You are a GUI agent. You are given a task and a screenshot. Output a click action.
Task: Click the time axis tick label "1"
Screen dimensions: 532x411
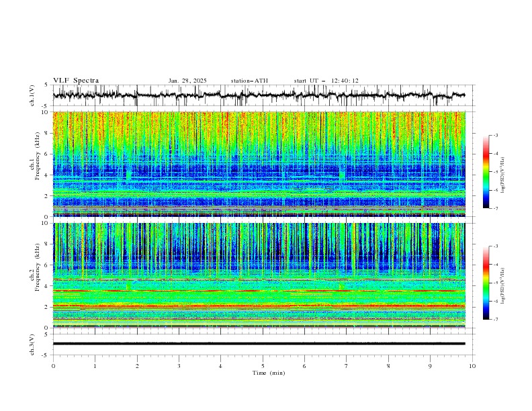[x=95, y=366]
